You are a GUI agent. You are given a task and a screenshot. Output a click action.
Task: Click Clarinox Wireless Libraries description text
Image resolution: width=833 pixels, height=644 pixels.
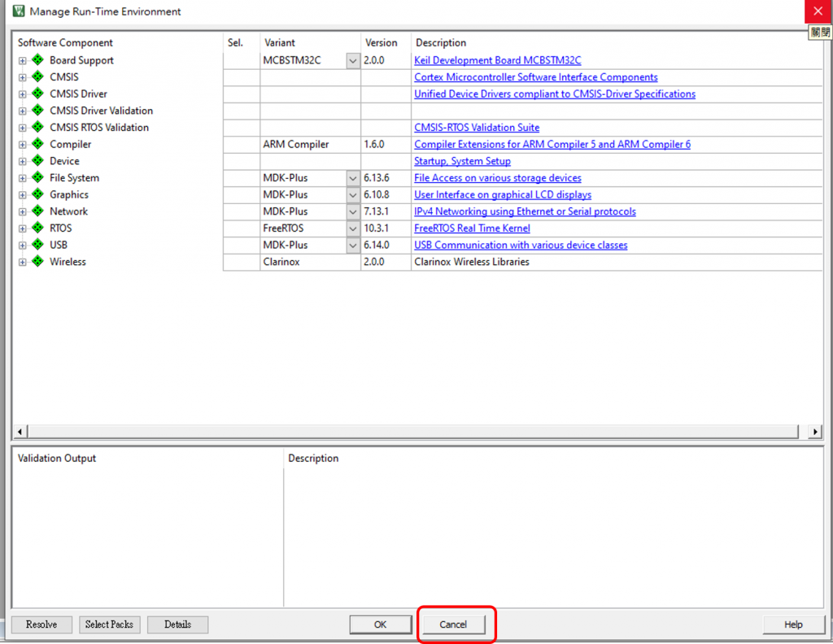pos(472,262)
